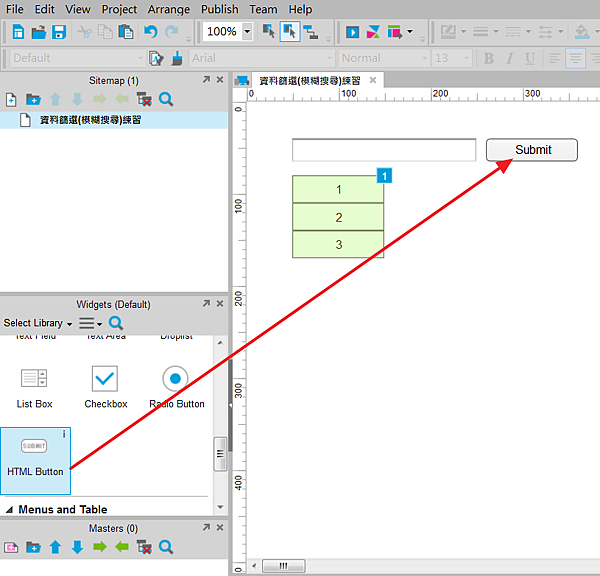
Task: Search masters in the Masters panel
Action: coord(166,547)
